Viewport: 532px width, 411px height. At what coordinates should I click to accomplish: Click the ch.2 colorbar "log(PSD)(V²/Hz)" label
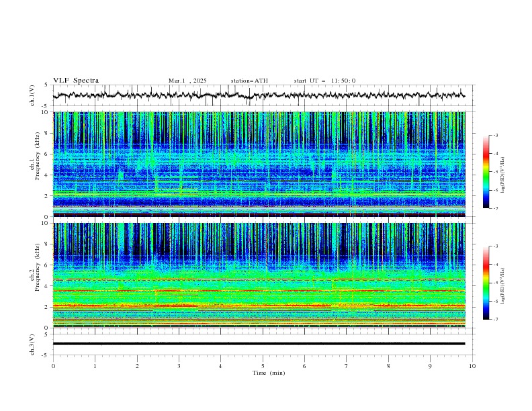coord(503,286)
